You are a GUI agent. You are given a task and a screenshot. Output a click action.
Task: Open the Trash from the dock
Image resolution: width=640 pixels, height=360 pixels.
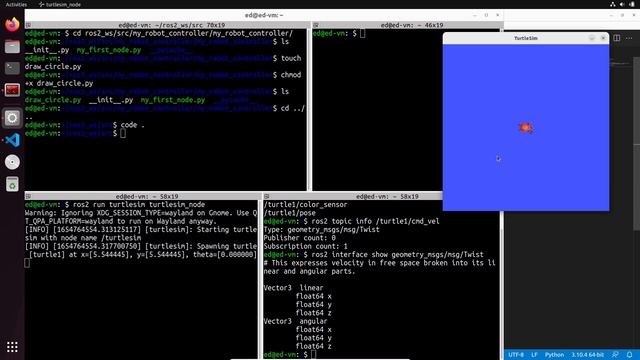tap(12, 184)
